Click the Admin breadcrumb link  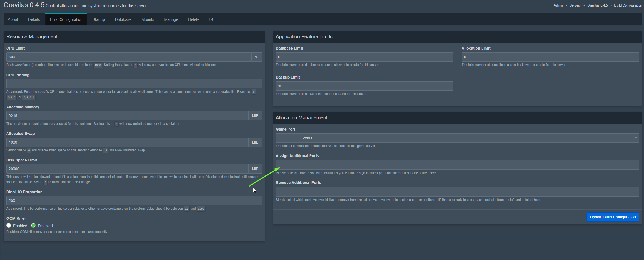coord(558,5)
